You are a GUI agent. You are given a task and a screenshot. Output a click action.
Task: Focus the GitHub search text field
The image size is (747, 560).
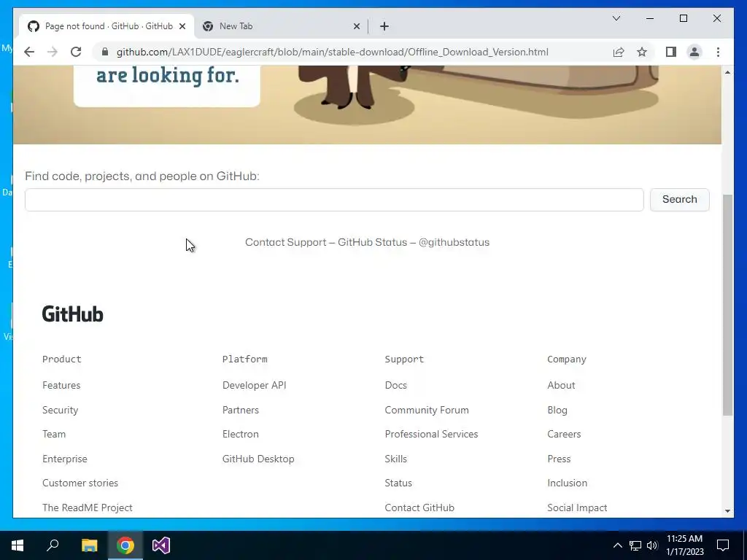[x=334, y=200]
